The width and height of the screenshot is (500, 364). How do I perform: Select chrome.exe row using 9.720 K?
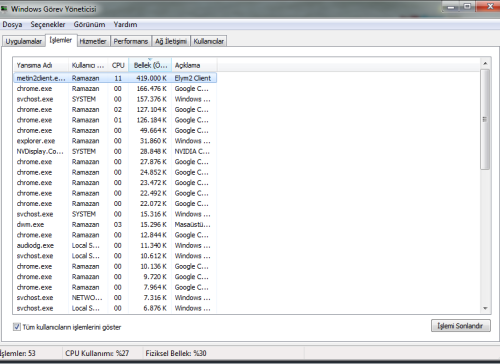[x=115, y=277]
